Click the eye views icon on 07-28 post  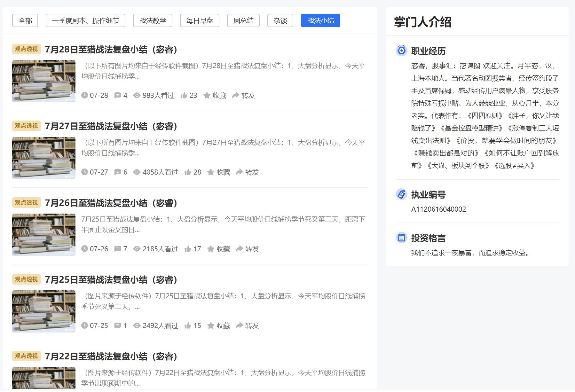[x=137, y=95]
